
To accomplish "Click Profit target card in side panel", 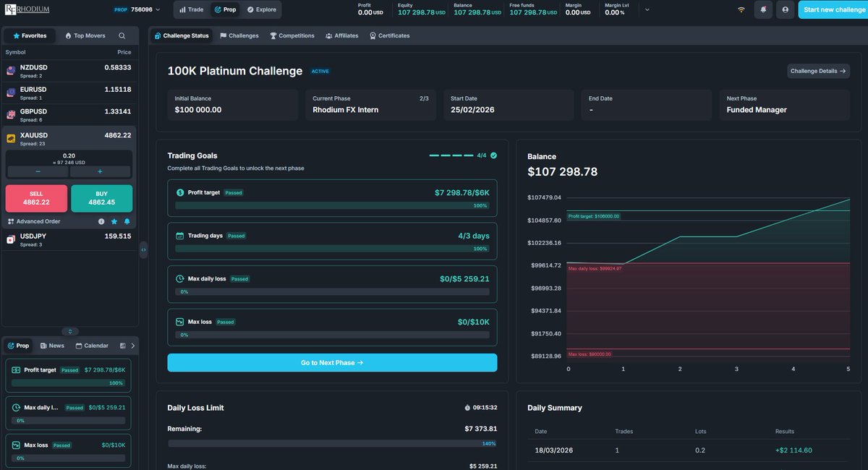I will [68, 375].
